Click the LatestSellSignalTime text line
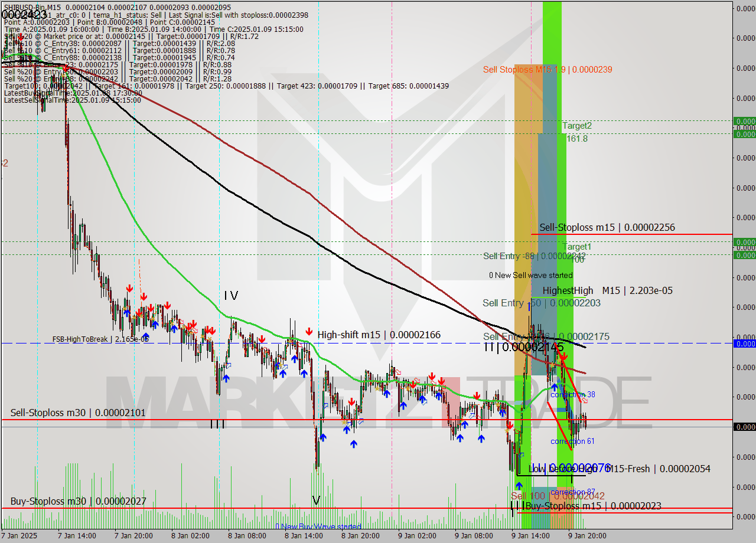 (73, 100)
